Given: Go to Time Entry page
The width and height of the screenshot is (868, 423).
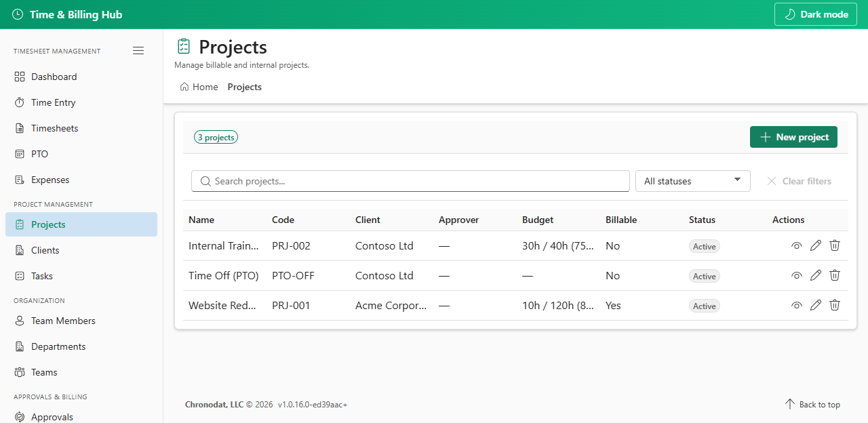Looking at the screenshot, I should tap(81, 102).
